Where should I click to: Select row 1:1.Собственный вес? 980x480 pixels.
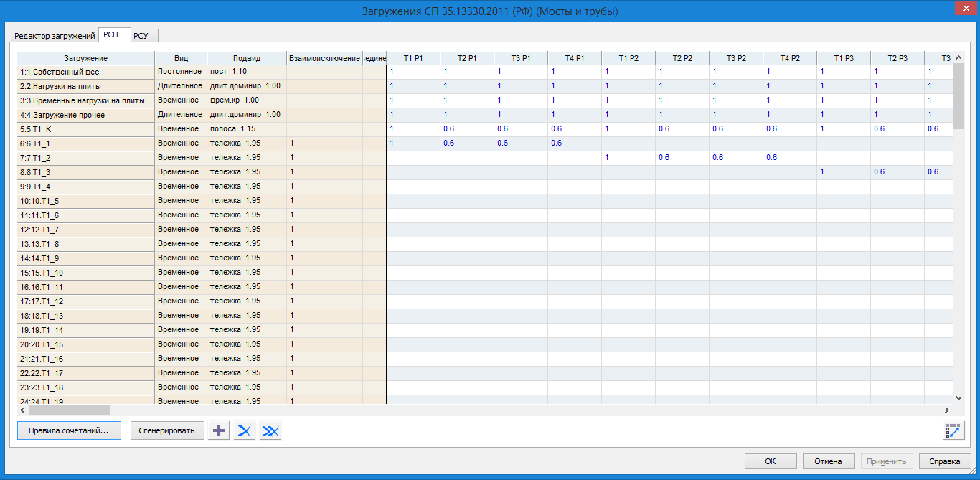tap(85, 72)
